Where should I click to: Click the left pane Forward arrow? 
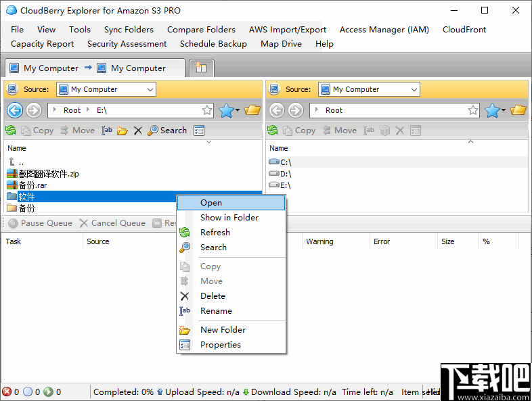coord(34,110)
